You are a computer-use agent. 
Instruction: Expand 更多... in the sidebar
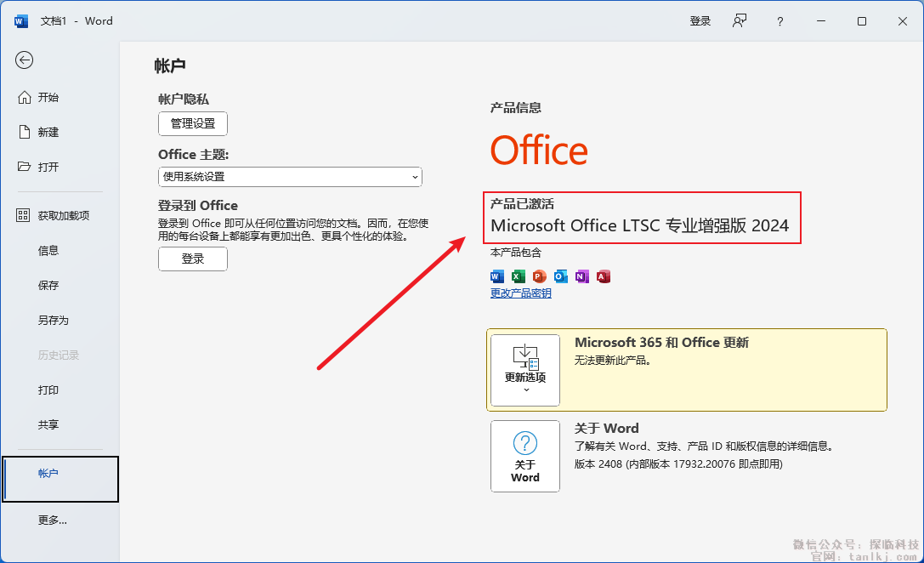[53, 520]
